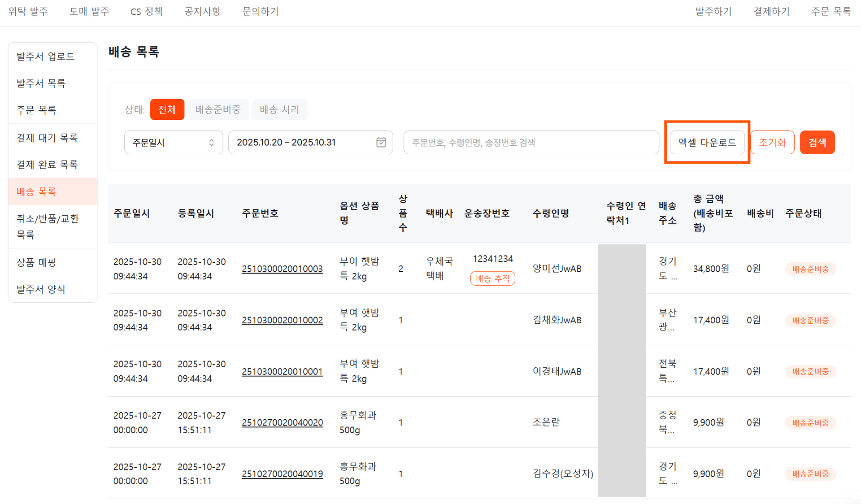Select the 전체 status filter
This screenshot has height=504, width=861.
click(167, 110)
